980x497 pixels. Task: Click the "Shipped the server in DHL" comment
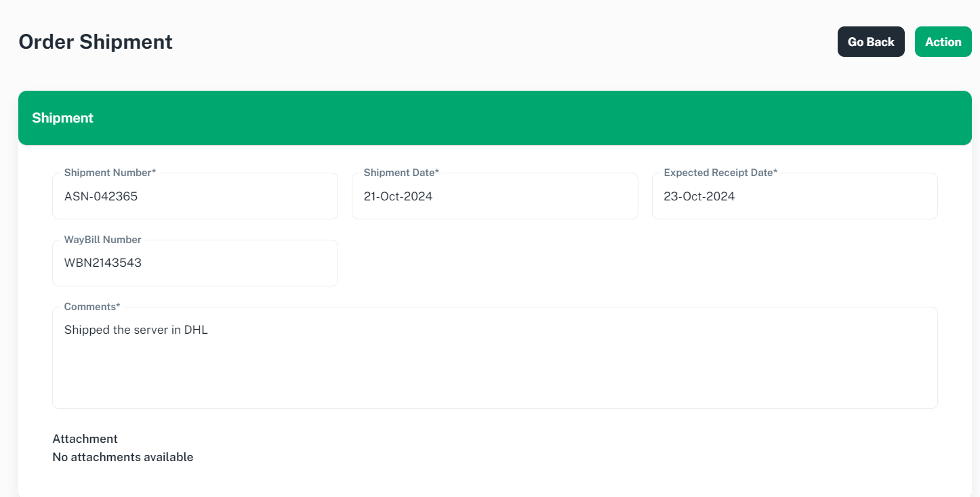(136, 330)
